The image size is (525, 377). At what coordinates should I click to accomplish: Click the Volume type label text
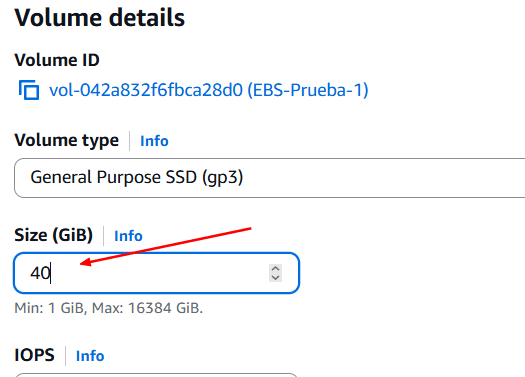66,140
